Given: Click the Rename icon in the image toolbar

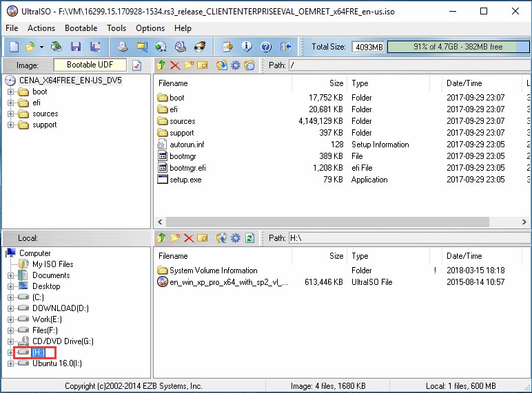Looking at the screenshot, I should tap(202, 65).
